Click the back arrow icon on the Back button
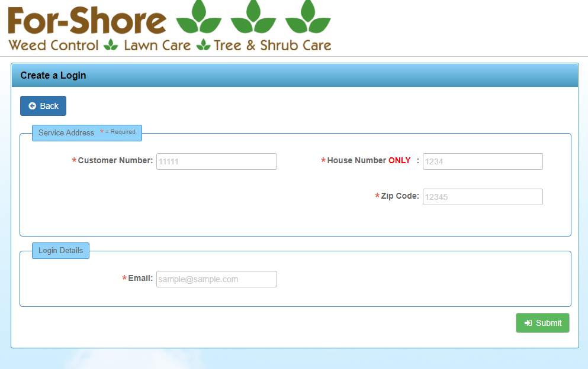The image size is (588, 369). [31, 106]
